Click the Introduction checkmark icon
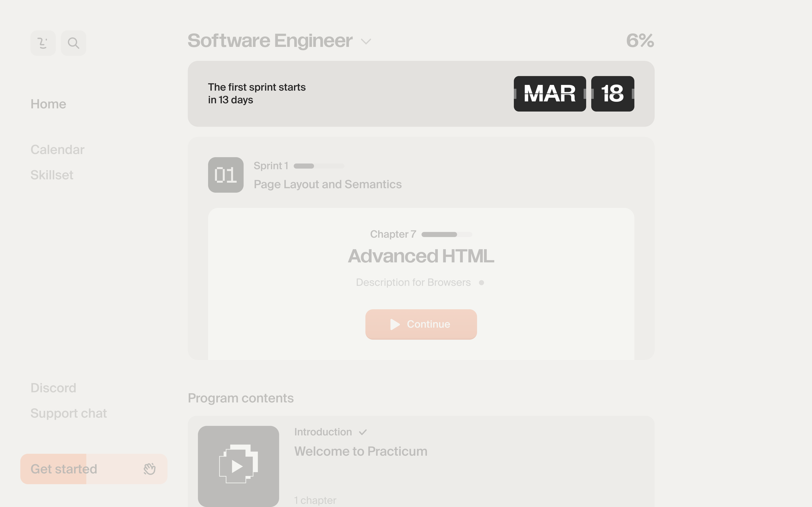Image resolution: width=812 pixels, height=507 pixels. [364, 432]
